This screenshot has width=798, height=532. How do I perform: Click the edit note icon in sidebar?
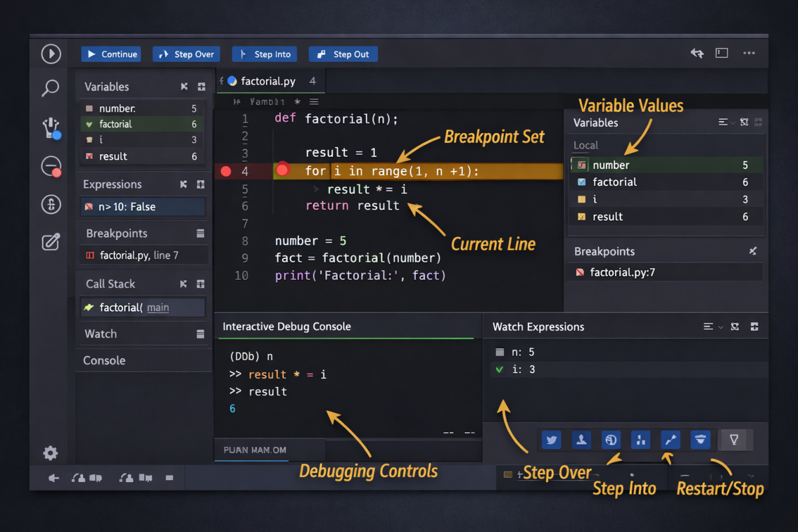(x=51, y=242)
